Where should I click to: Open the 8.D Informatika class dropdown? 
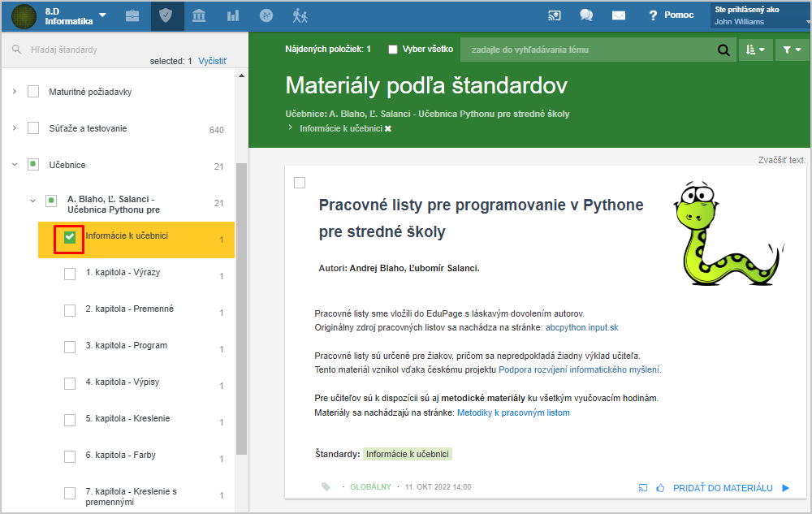pos(76,16)
